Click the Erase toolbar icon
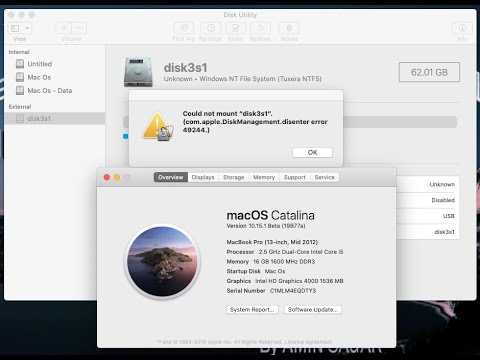The image size is (480, 360). coord(236,28)
